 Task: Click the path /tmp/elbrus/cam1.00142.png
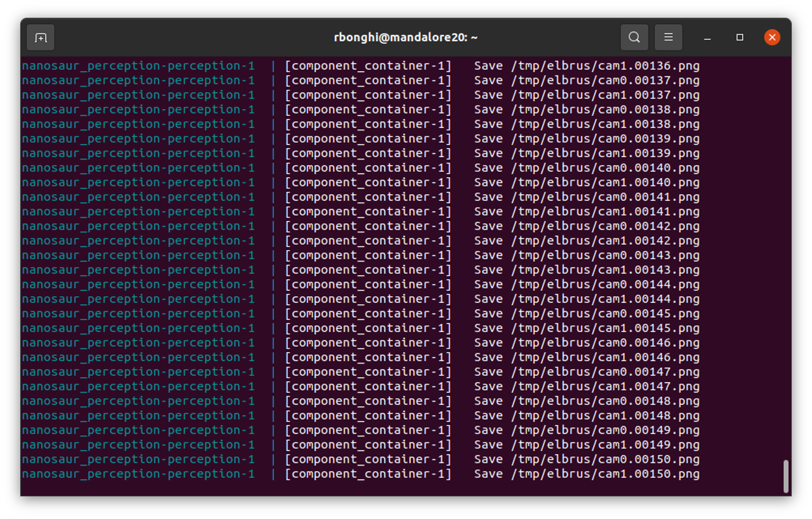(x=605, y=241)
